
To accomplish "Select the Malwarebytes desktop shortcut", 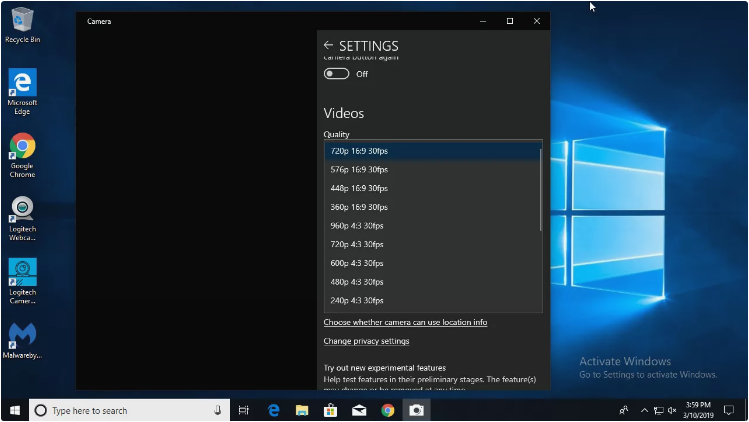I will (22, 341).
